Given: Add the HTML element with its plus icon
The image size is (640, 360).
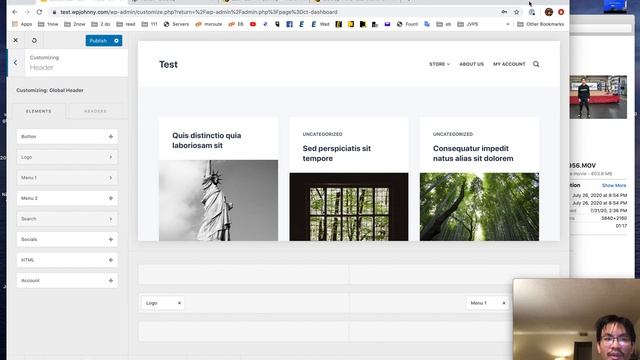Looking at the screenshot, I should point(111,260).
